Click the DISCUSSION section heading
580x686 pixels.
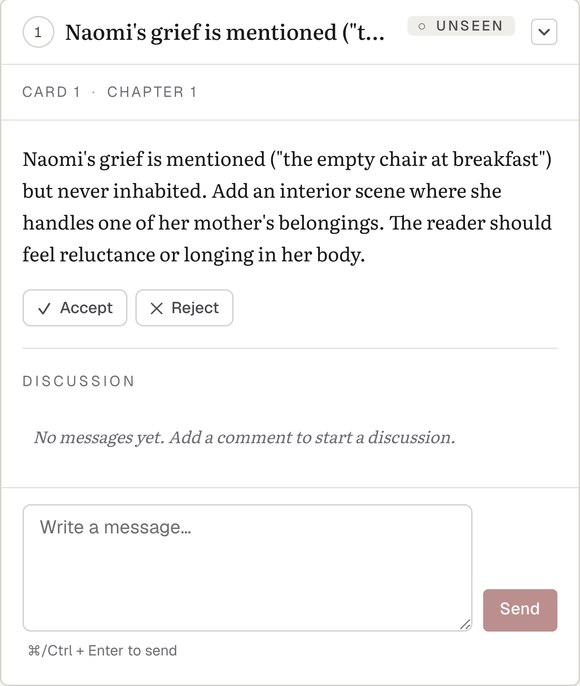(x=79, y=381)
